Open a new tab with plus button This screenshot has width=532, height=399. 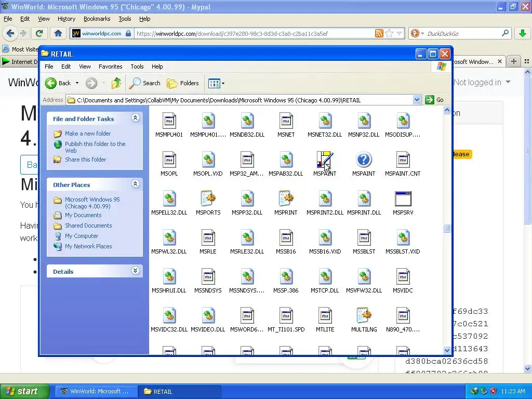click(x=514, y=61)
